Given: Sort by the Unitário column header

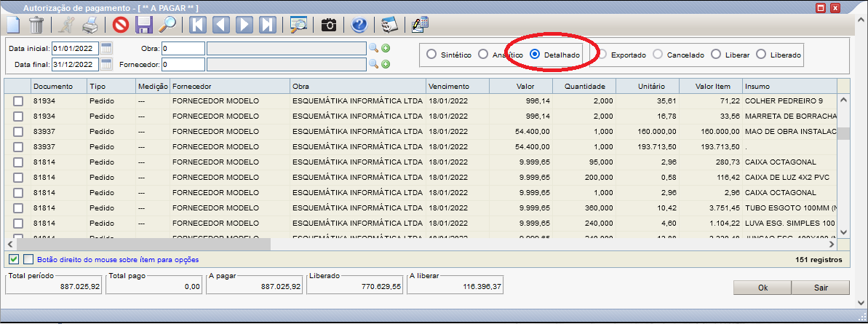Looking at the screenshot, I should coord(647,87).
